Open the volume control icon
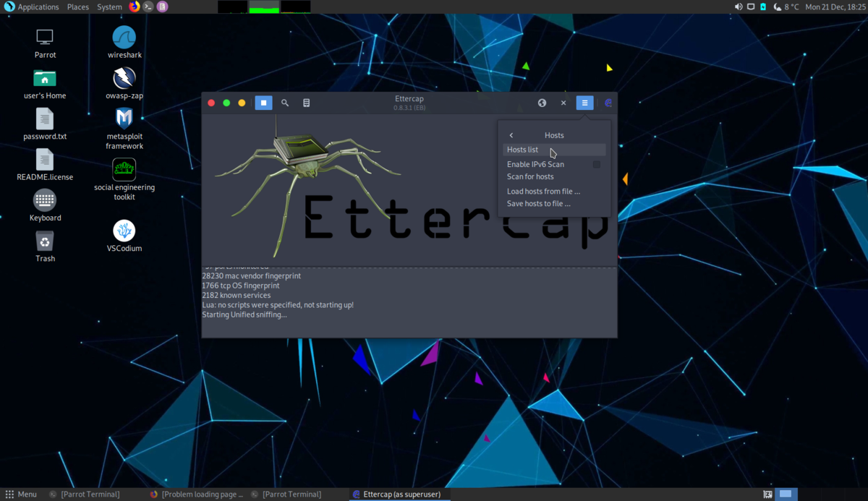Image resolution: width=868 pixels, height=501 pixels. tap(739, 7)
